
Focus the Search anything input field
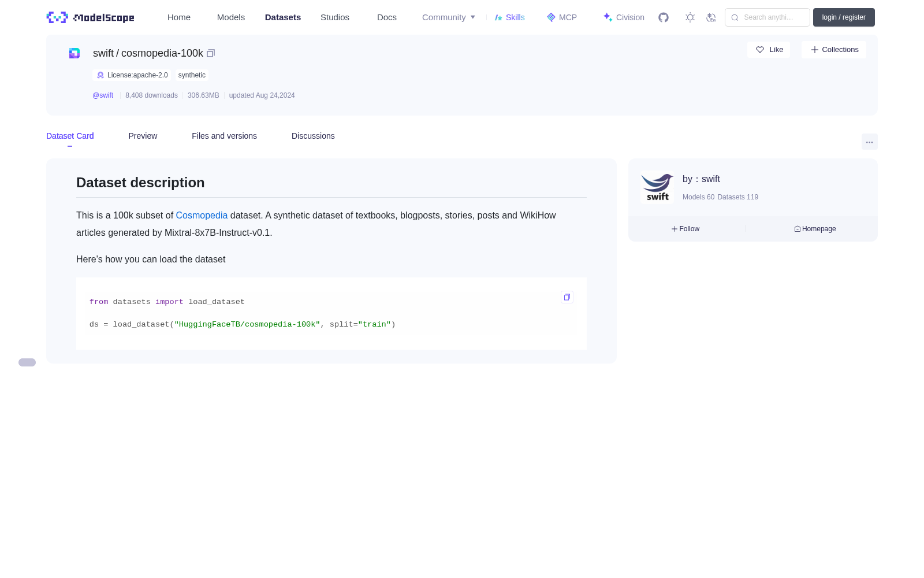pos(767,17)
